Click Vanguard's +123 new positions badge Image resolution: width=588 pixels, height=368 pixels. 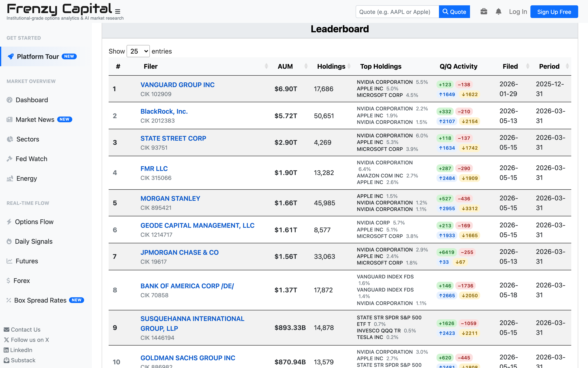click(x=445, y=84)
